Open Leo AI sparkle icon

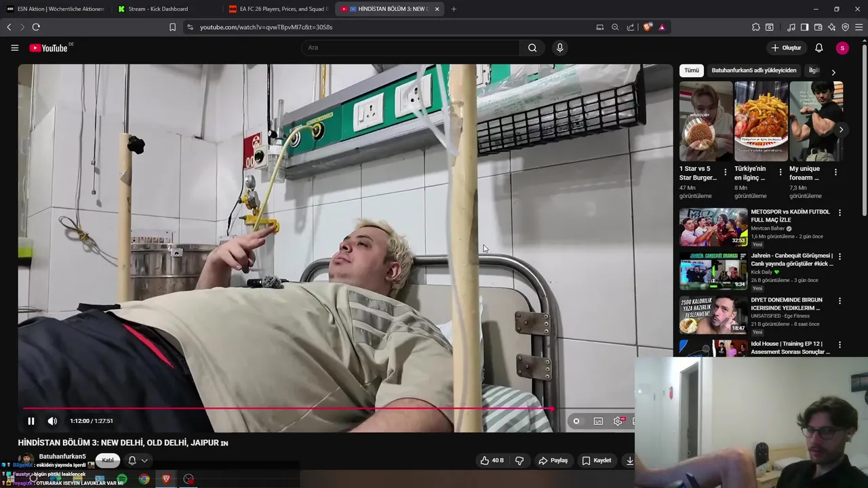tap(831, 27)
